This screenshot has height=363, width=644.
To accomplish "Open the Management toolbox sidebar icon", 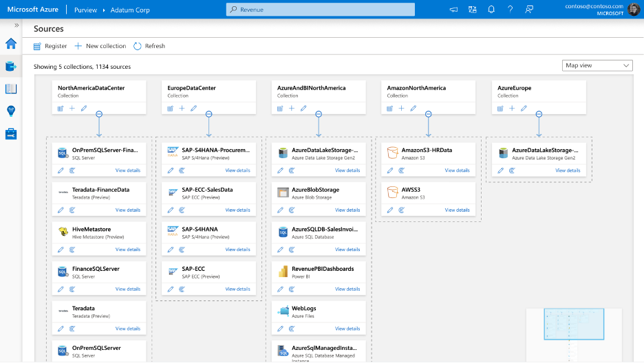I will tap(11, 133).
